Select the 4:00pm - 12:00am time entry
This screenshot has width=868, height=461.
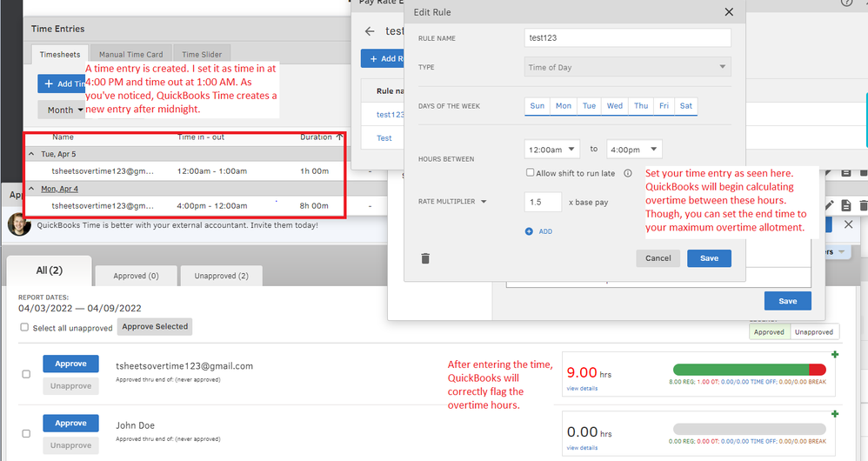click(x=185, y=205)
